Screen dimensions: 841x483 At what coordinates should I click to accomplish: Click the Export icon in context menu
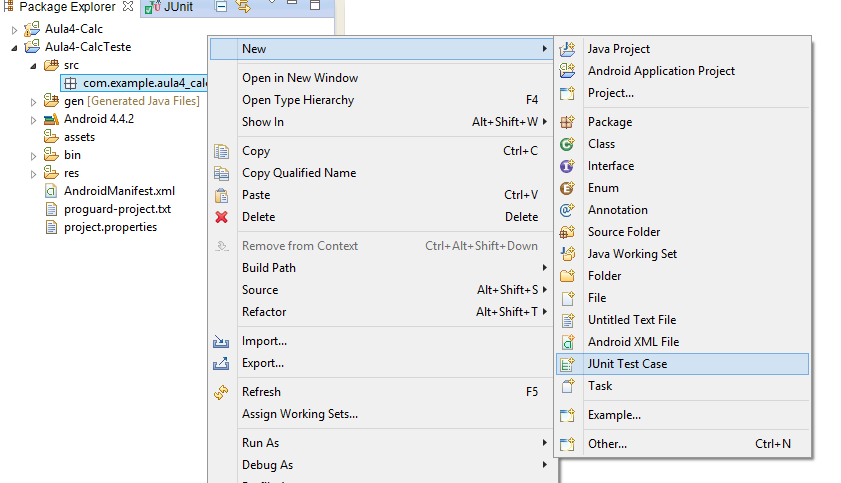click(222, 363)
